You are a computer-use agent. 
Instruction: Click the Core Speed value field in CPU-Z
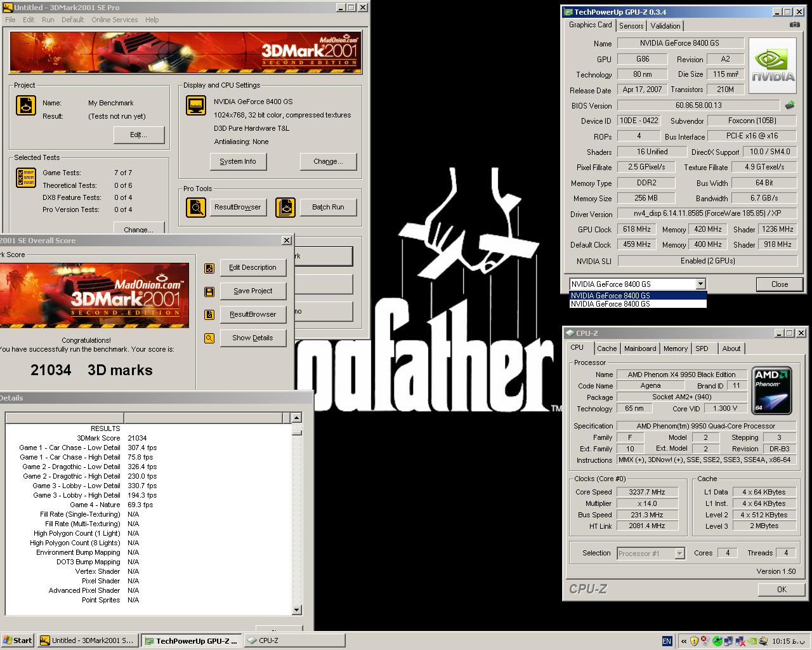(x=646, y=492)
